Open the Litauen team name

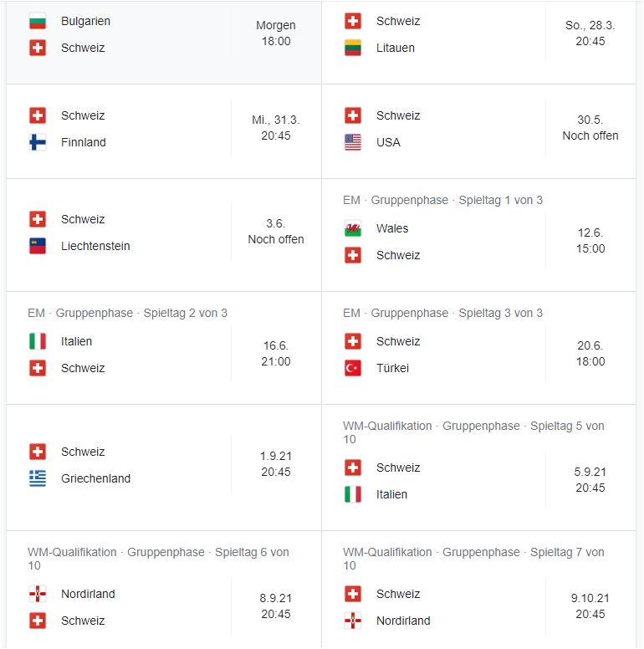click(x=396, y=48)
